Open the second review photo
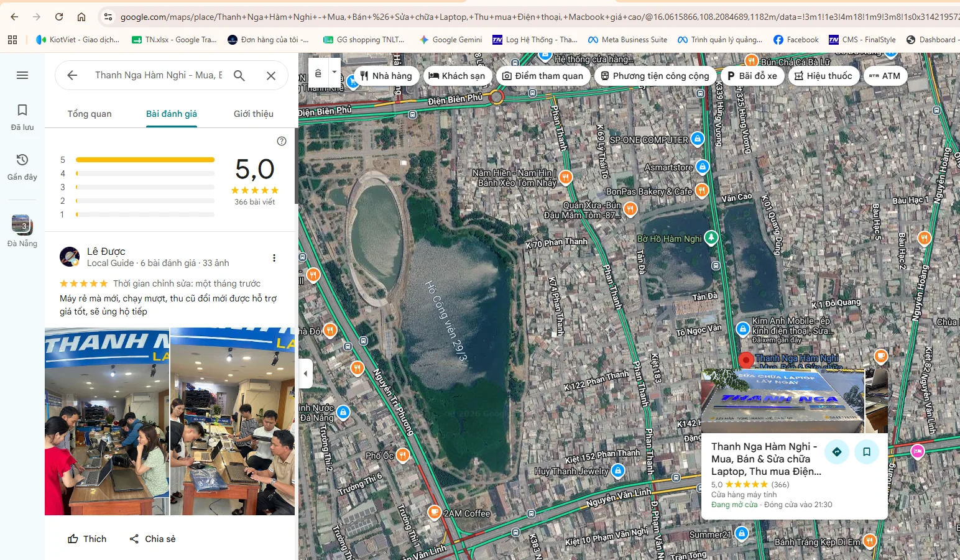 click(x=233, y=421)
